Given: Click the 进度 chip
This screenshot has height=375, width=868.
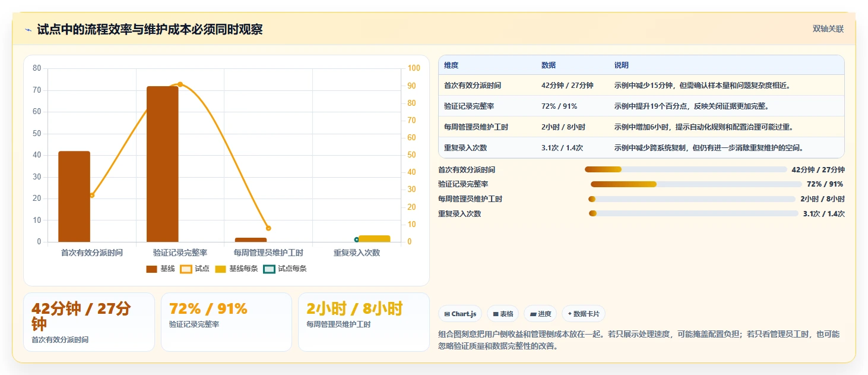Looking at the screenshot, I should click(x=540, y=314).
